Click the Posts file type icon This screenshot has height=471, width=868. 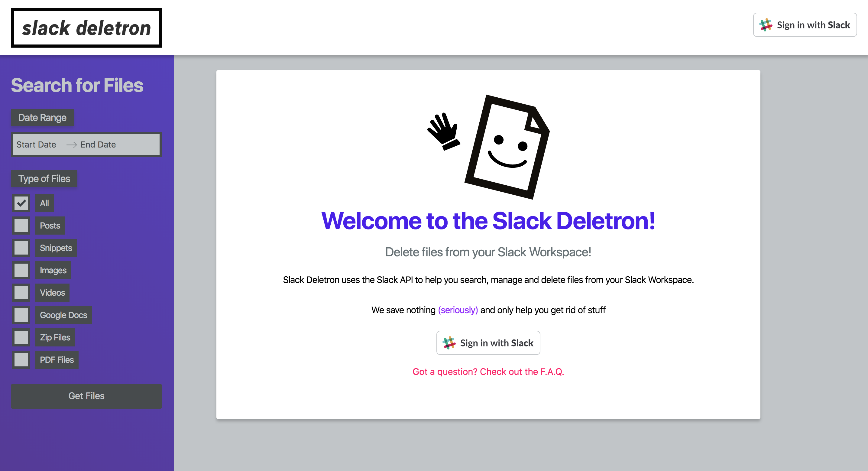pyautogui.click(x=20, y=226)
